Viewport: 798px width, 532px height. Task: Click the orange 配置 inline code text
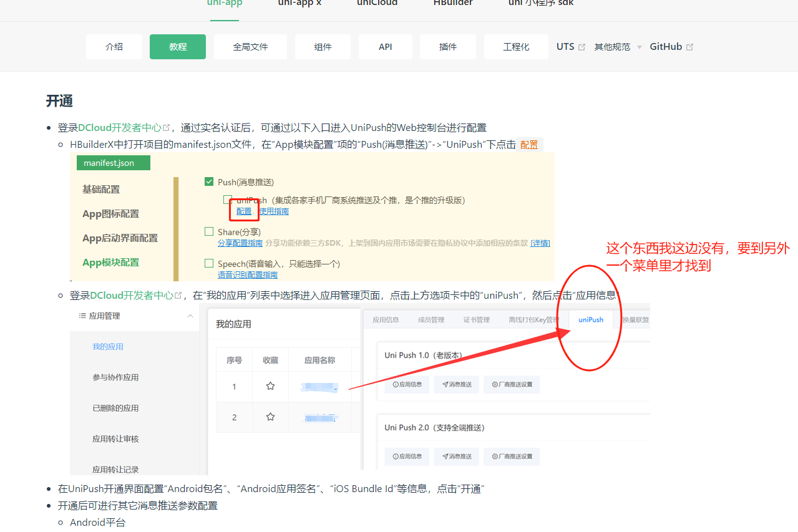(529, 145)
